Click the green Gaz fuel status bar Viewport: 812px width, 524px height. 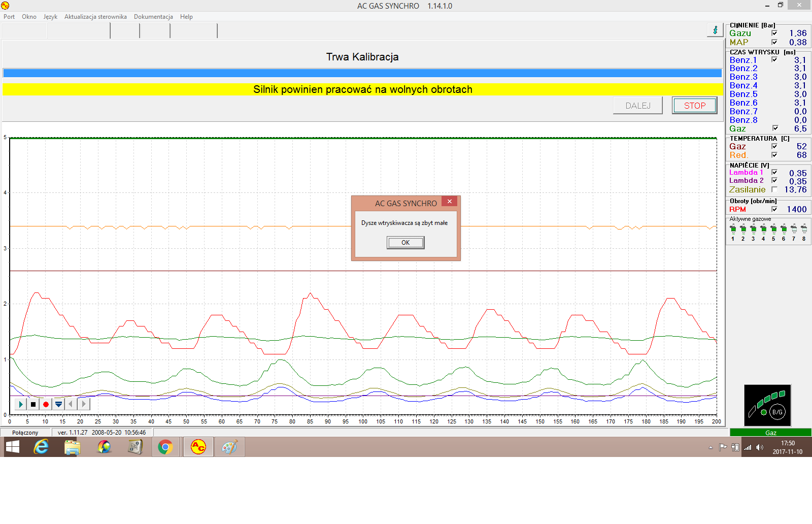coord(770,433)
